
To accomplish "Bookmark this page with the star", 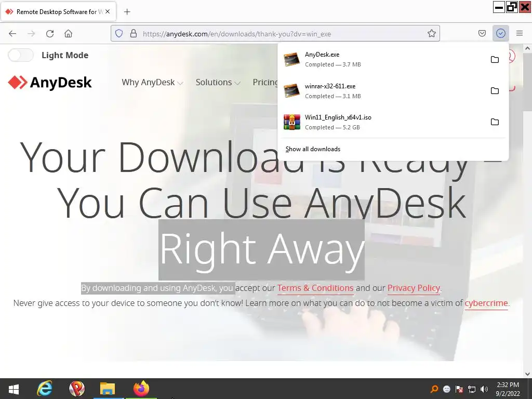I will pos(431,33).
